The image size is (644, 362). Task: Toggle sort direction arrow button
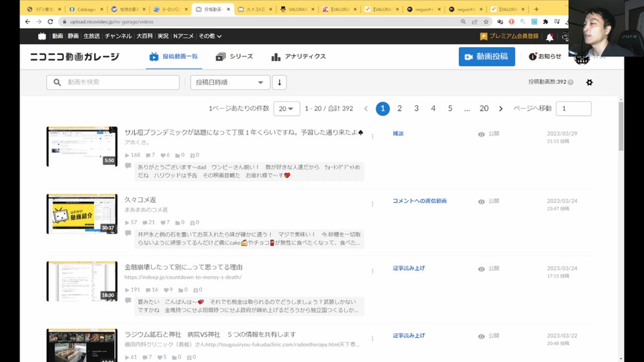click(x=279, y=82)
